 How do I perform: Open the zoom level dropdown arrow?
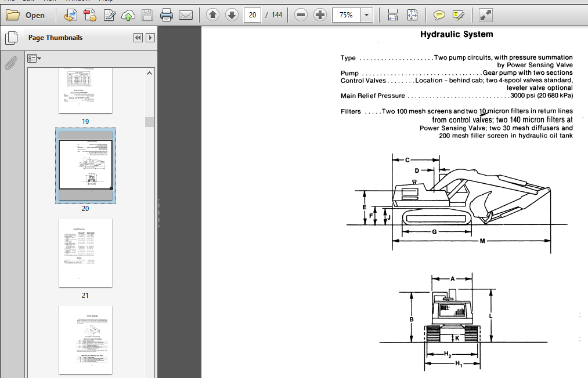[x=366, y=15]
